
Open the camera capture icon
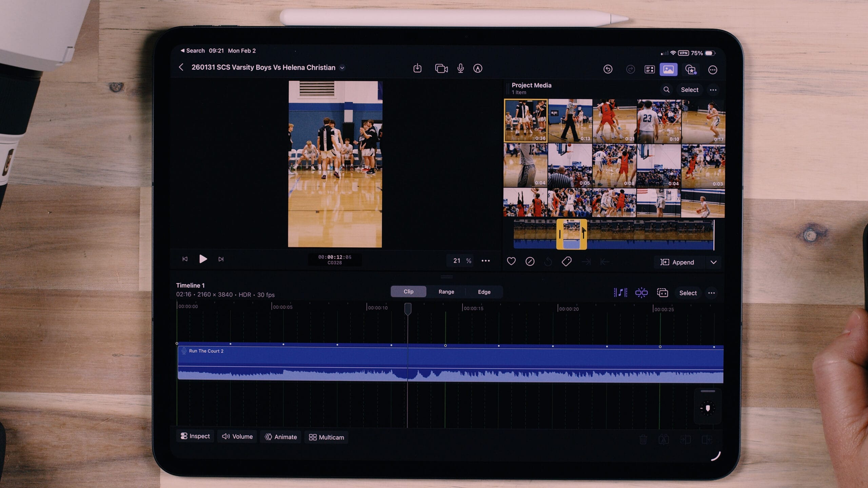[441, 68]
